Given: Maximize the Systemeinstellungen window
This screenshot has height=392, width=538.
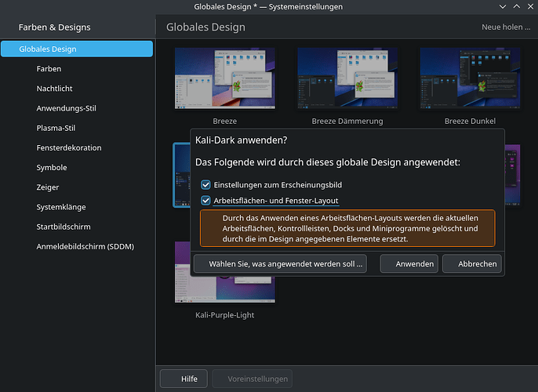Looking at the screenshot, I should 517,6.
